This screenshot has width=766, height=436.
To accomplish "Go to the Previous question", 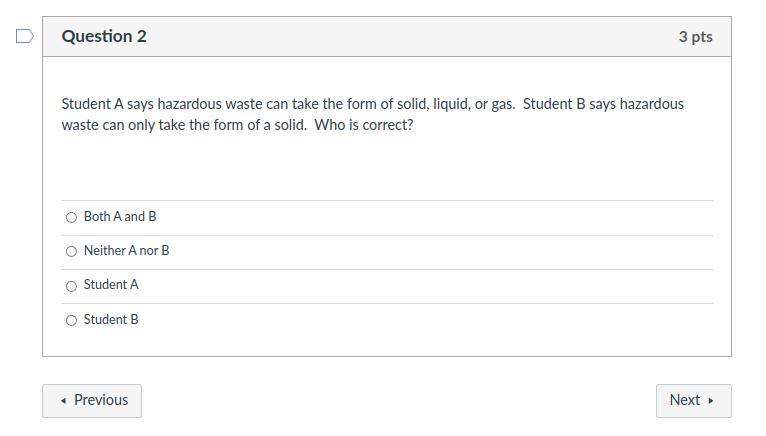I will point(92,400).
